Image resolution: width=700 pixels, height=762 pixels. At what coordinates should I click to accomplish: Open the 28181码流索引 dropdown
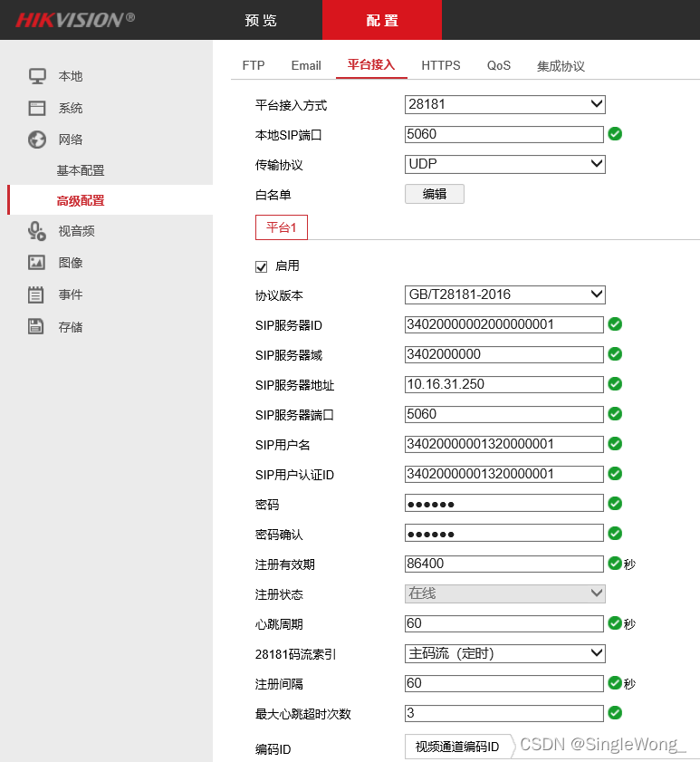[504, 653]
